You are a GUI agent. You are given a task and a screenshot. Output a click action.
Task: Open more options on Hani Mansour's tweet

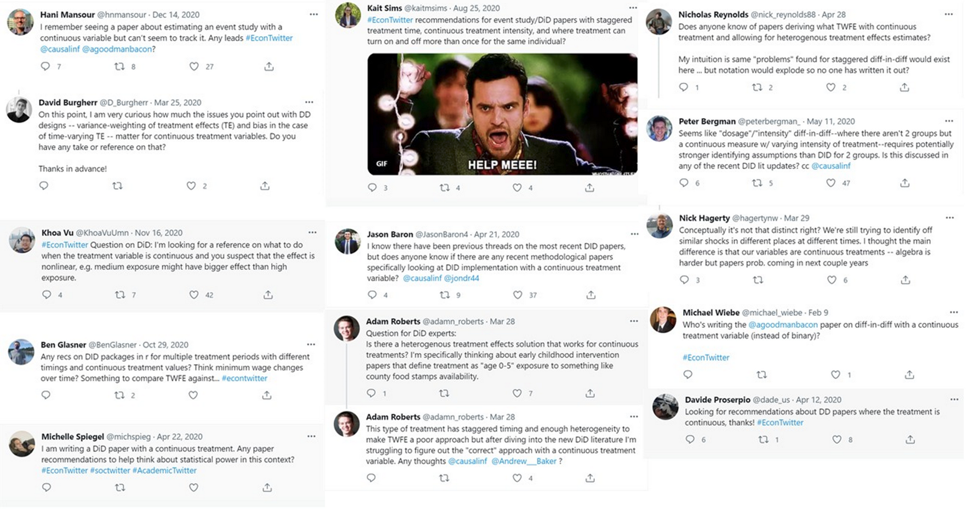coord(314,14)
